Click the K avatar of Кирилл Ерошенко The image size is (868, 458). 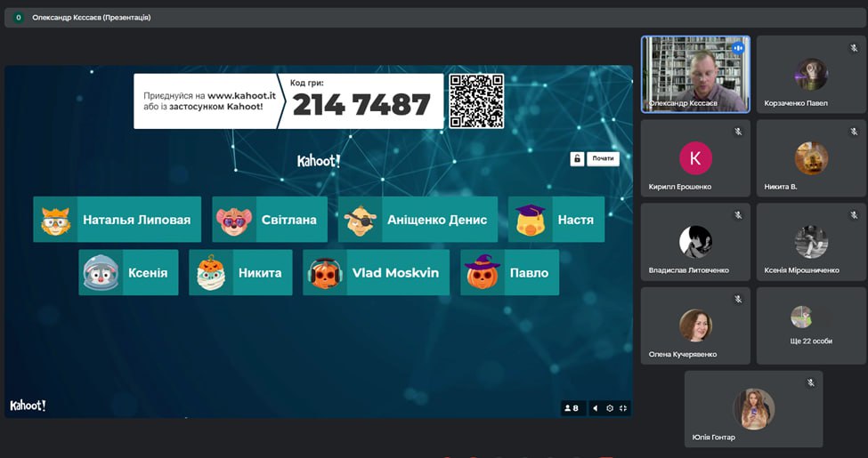(x=695, y=158)
